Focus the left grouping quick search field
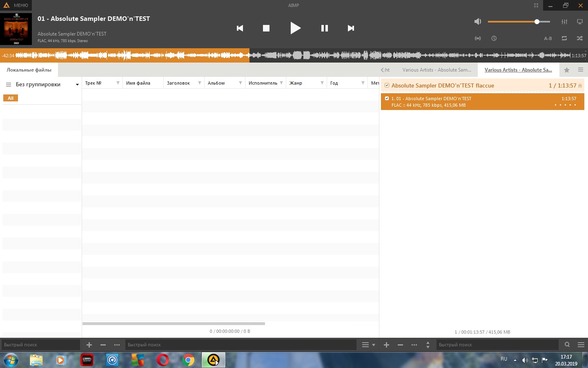Image resolution: width=588 pixels, height=368 pixels. coord(40,345)
